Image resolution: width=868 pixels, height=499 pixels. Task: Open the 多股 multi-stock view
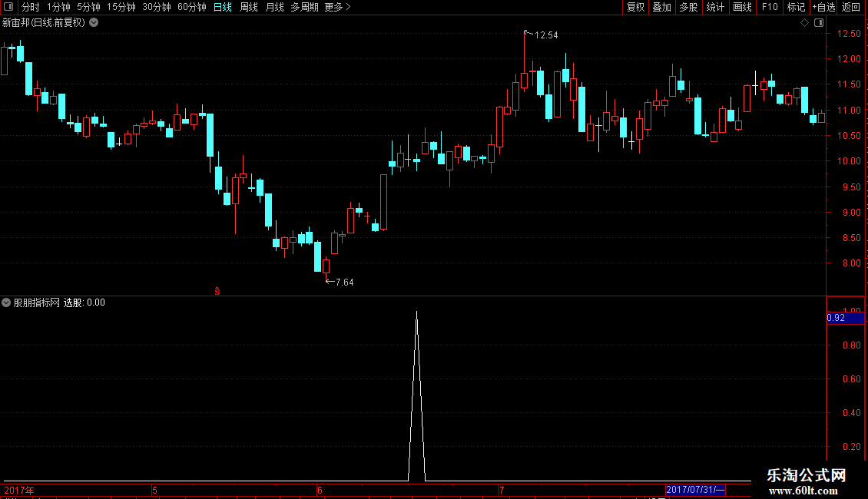coord(688,7)
